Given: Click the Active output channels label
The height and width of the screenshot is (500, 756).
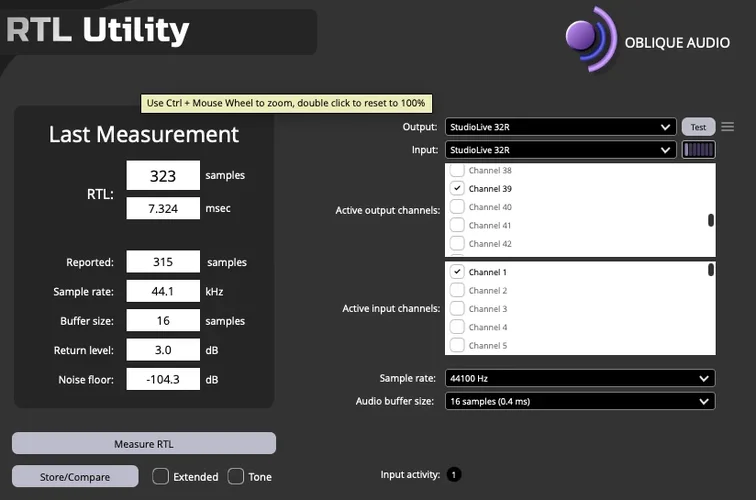Looking at the screenshot, I should [388, 210].
